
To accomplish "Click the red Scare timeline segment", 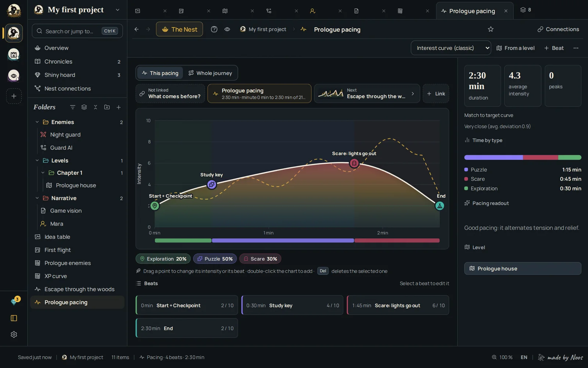I will point(397,240).
